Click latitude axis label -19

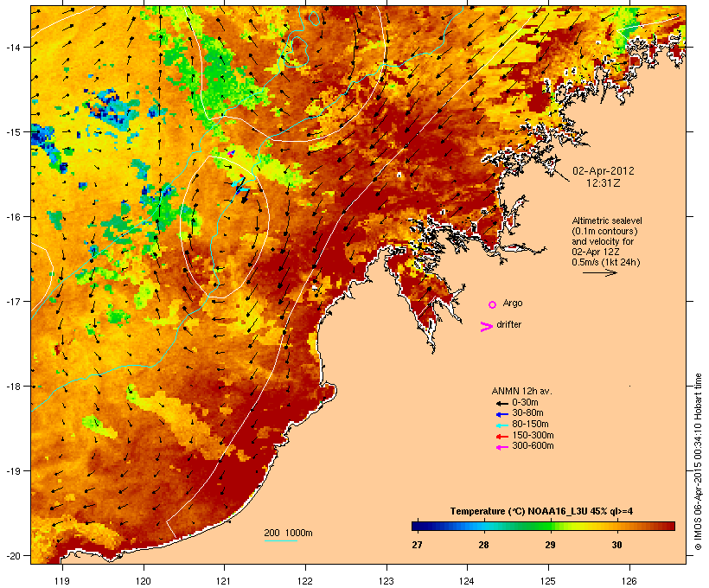pos(12,471)
